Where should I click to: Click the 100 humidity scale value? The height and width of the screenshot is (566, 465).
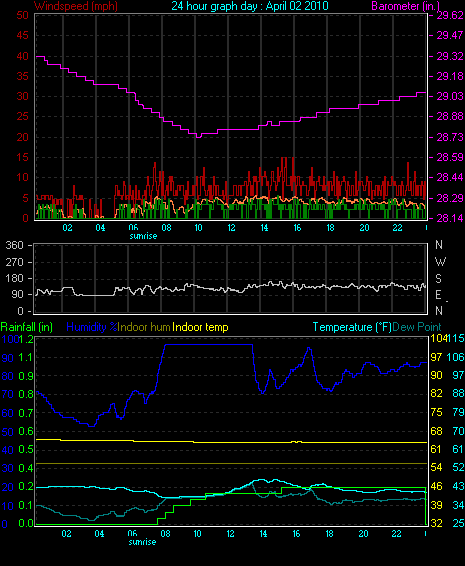point(10,339)
